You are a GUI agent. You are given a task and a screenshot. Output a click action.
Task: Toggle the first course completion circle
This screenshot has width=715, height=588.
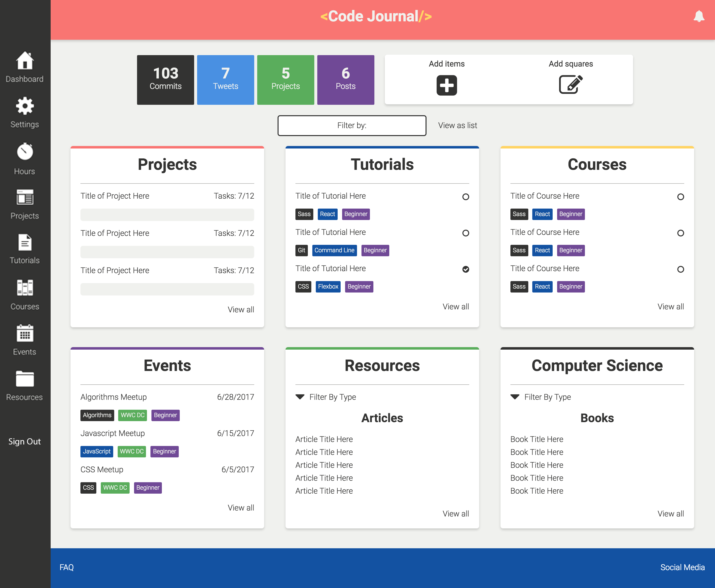pos(680,197)
